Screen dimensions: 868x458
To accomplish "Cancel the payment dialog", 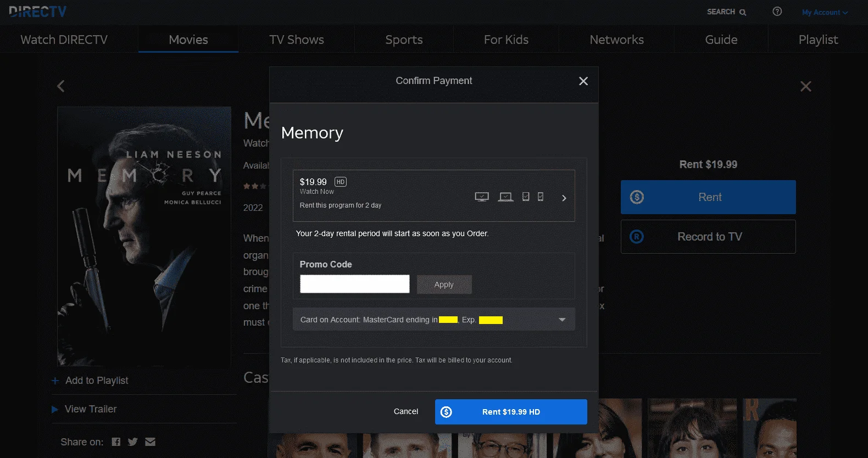I will click(x=406, y=411).
